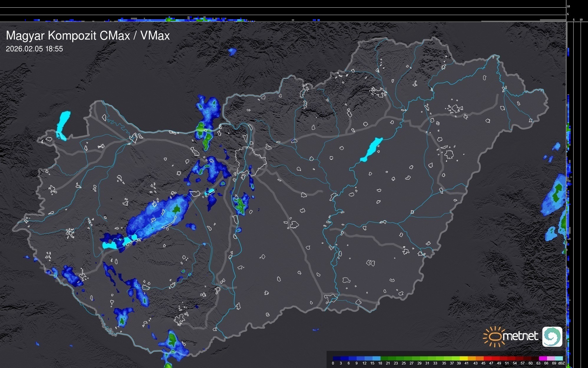The image size is (588, 368).
Task: Click the isolated blue echo north of the border
Action: pos(232,52)
